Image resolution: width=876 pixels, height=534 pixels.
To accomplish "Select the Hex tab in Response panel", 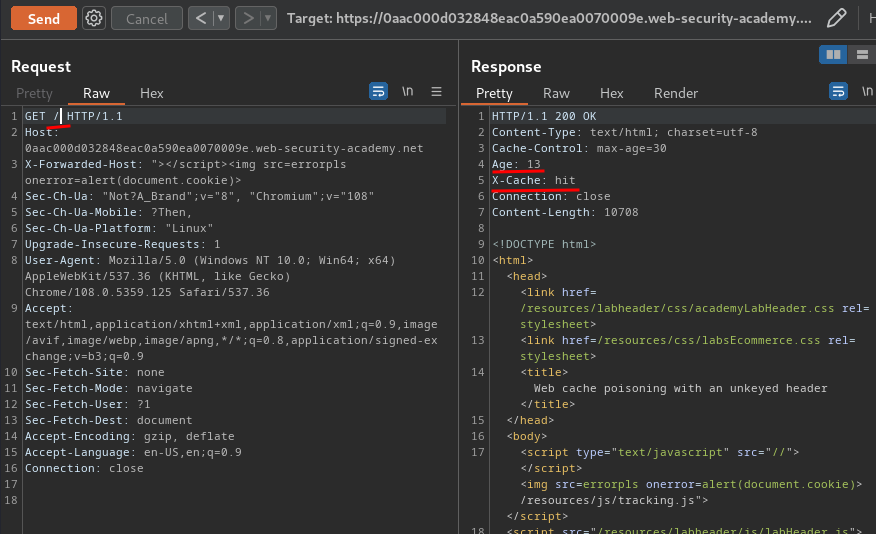I will (611, 93).
